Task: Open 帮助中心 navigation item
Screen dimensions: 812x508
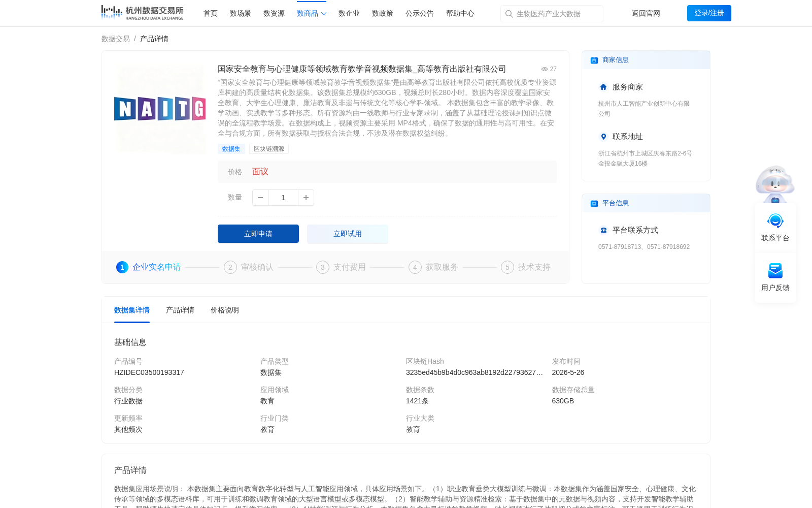Action: pyautogui.click(x=460, y=13)
